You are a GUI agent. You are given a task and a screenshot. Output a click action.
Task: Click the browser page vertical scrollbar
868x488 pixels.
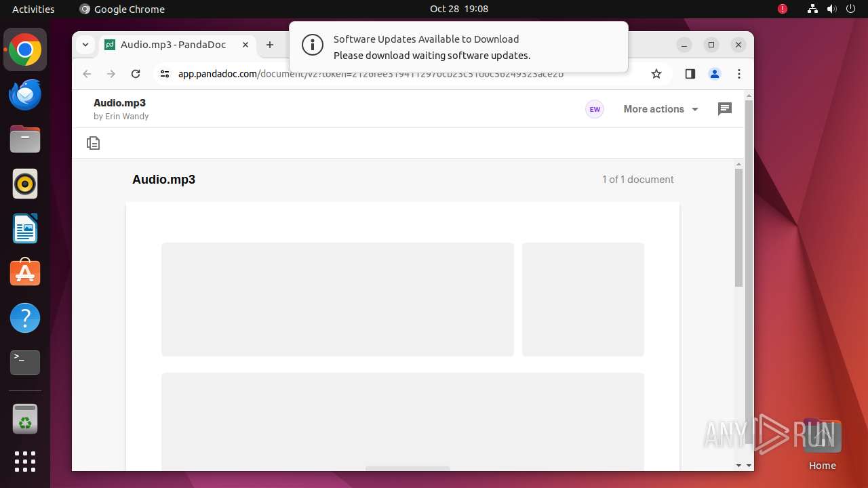749,271
